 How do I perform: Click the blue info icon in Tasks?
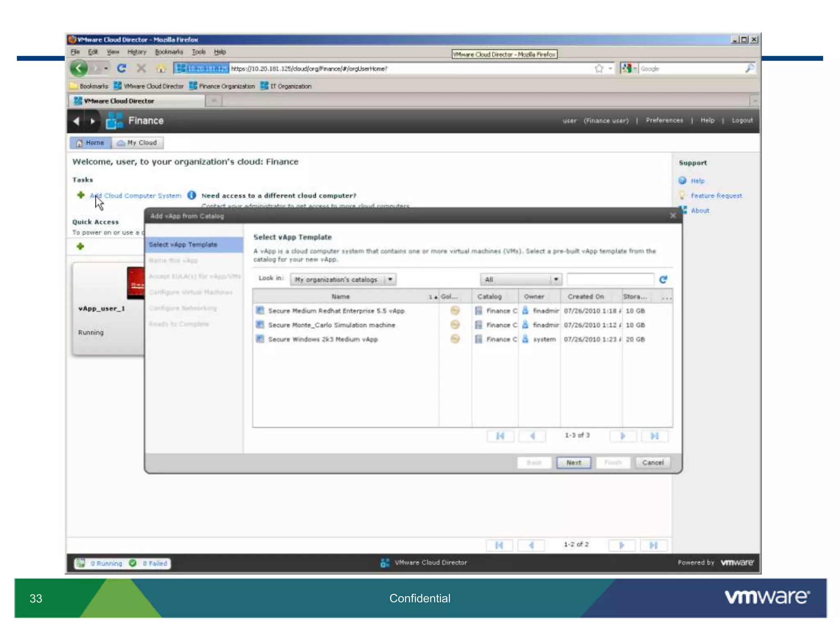pyautogui.click(x=192, y=195)
